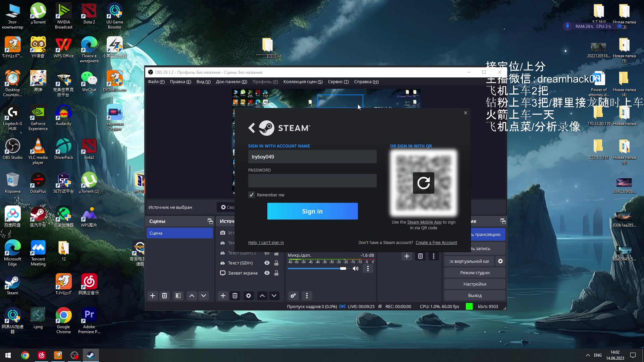Viewport: 644px width, 362px height.
Task: Select the Audacity desktop icon
Action: click(64, 116)
